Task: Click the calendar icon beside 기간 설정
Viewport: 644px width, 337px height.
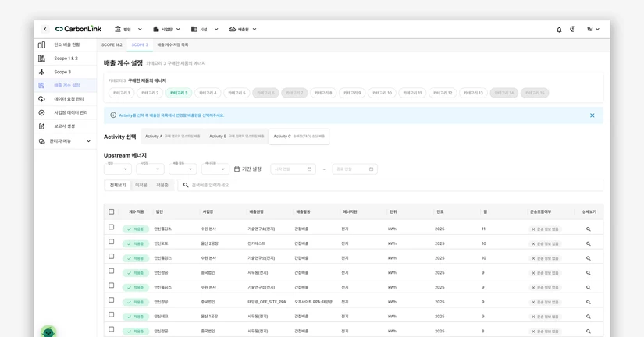Action: tap(237, 168)
